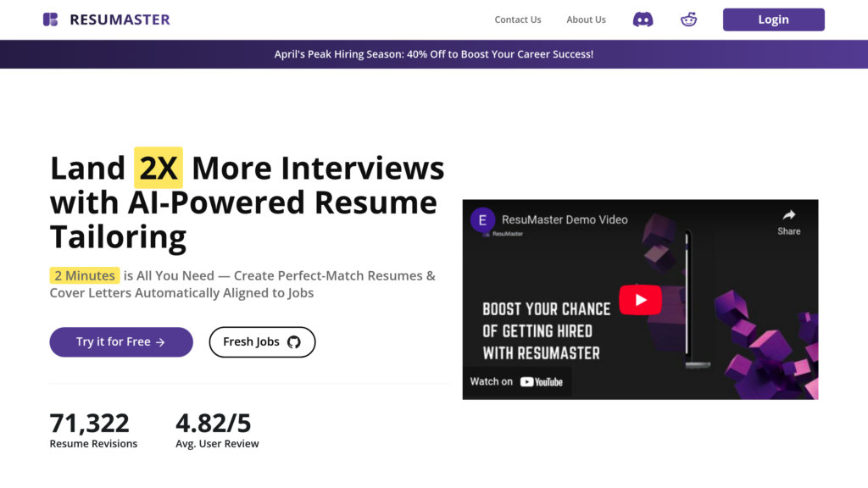868x488 pixels.
Task: Open the Contact Us page
Action: pos(517,19)
